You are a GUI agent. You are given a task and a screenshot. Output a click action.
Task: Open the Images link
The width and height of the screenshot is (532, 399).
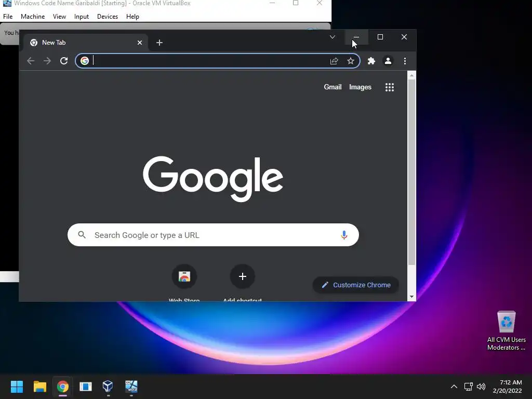361,87
